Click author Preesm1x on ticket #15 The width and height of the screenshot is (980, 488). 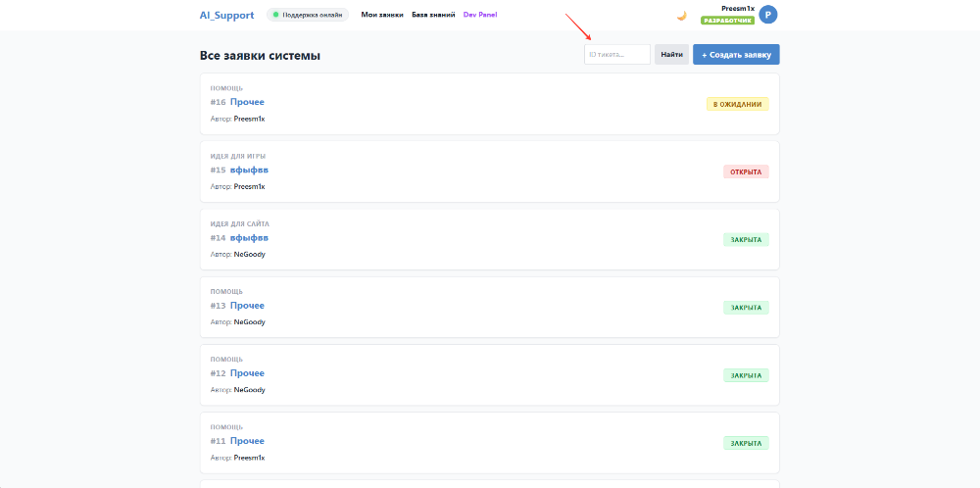(x=249, y=186)
